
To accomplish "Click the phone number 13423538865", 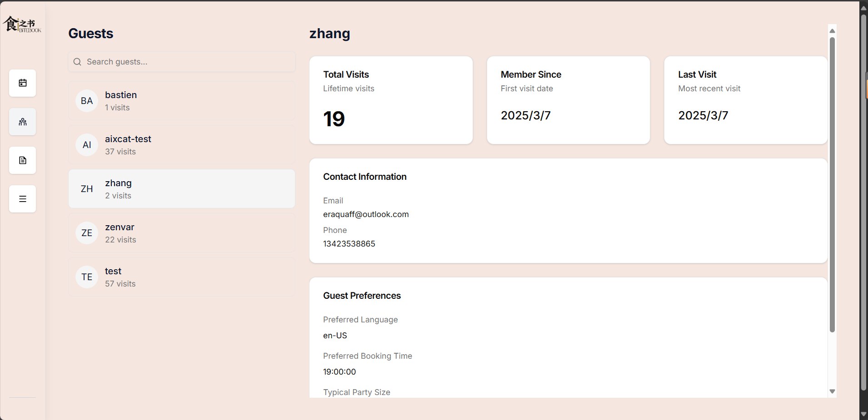I will [349, 244].
